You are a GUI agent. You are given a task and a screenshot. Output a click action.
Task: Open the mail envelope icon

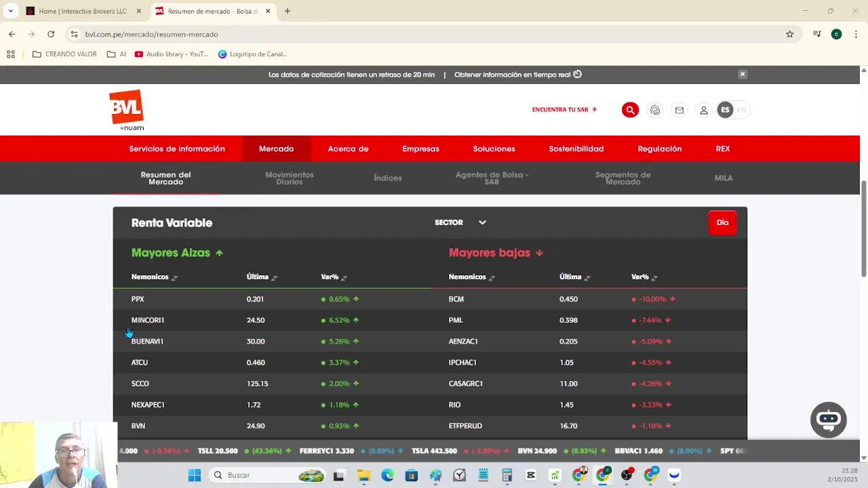[x=679, y=110]
